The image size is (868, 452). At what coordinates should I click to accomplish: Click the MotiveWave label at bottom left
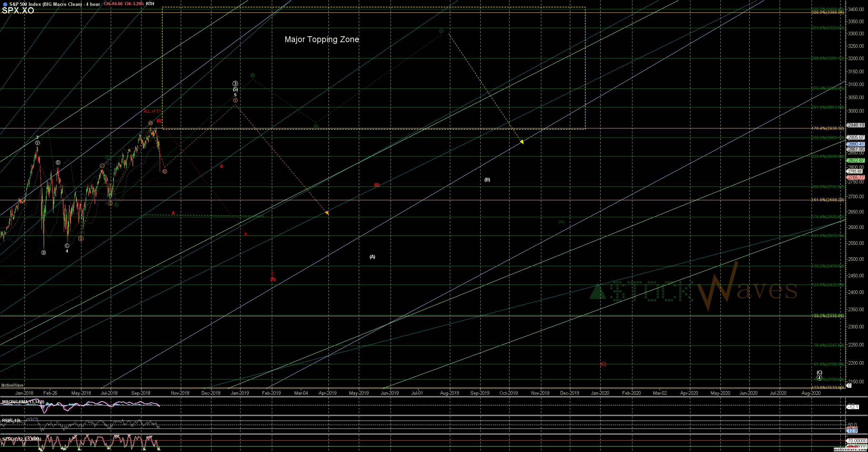[12, 385]
